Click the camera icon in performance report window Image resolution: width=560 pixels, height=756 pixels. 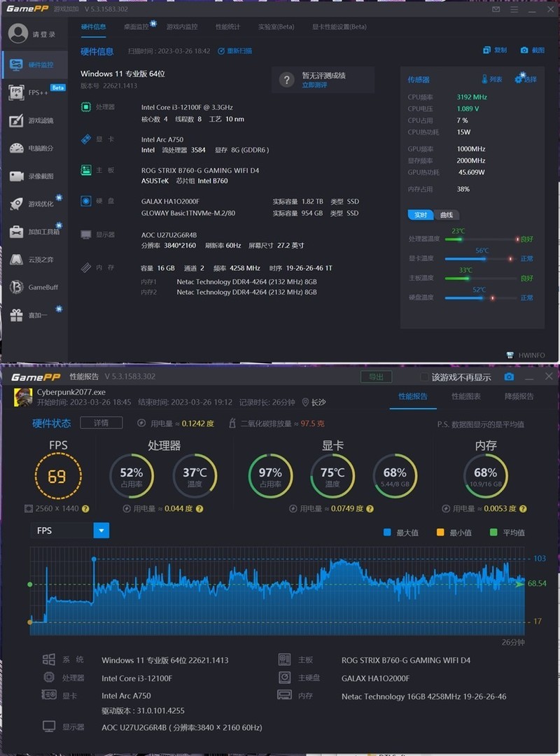(509, 377)
